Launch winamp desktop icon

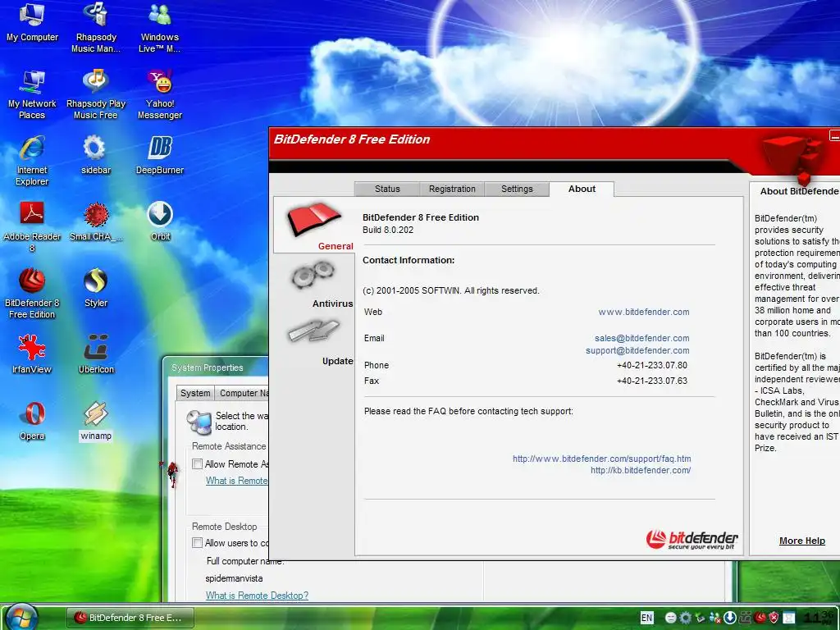point(96,421)
